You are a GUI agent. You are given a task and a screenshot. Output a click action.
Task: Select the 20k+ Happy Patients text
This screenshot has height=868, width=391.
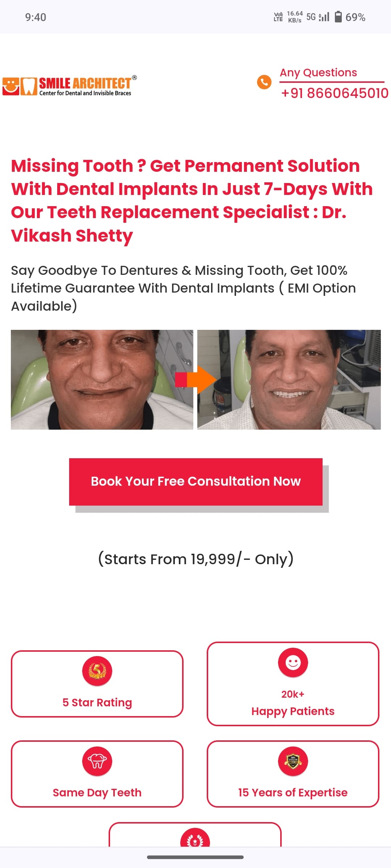tap(293, 703)
